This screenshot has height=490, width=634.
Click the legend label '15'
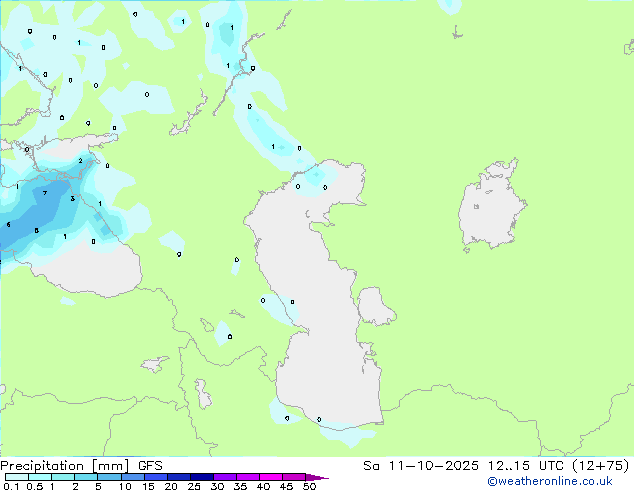(148, 486)
